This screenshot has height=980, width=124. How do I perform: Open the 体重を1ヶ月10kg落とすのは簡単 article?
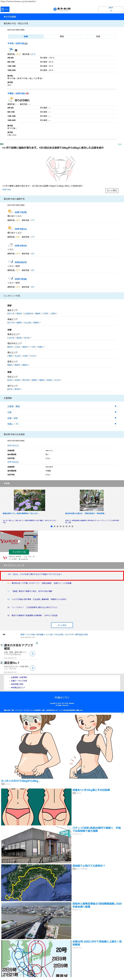click(91, 790)
